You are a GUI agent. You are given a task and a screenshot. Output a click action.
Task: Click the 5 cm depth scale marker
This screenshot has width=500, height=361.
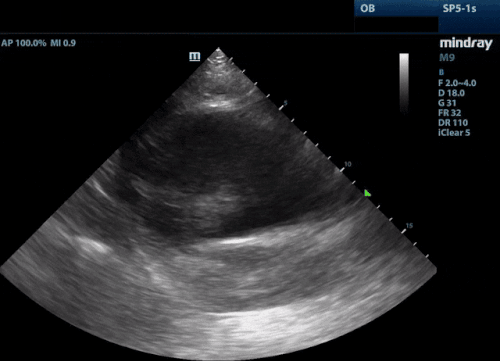pyautogui.click(x=285, y=103)
